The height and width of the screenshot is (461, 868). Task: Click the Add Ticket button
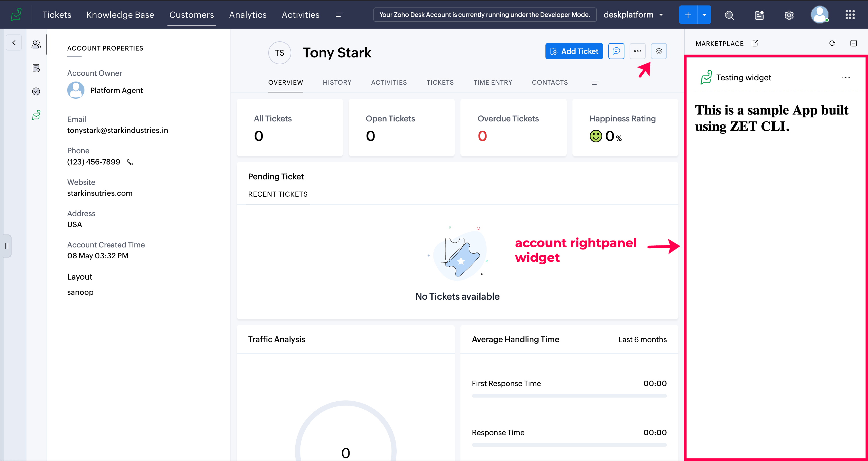[x=574, y=51]
